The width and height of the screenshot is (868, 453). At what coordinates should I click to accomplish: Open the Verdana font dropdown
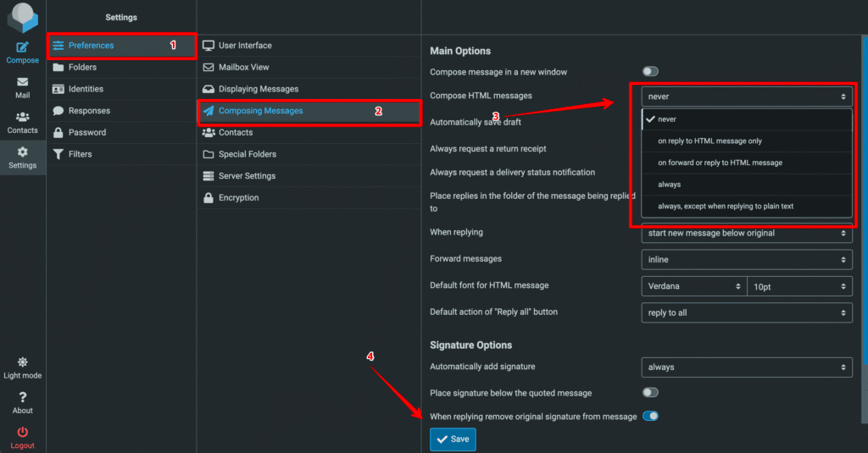coord(693,286)
